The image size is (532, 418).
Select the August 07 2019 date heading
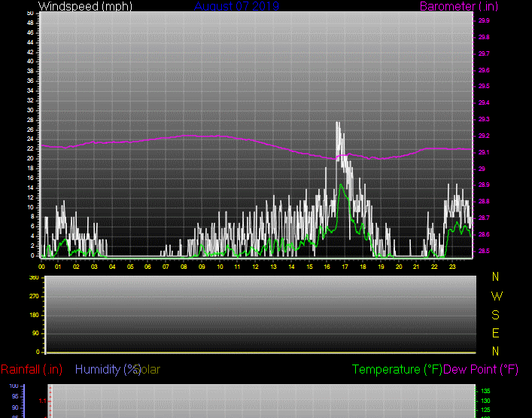236,6
